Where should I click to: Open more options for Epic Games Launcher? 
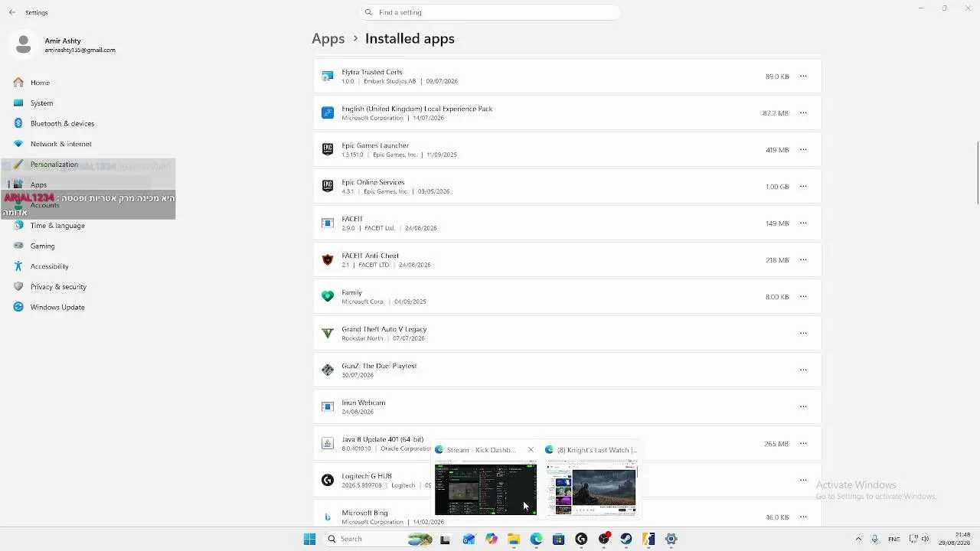tap(803, 150)
